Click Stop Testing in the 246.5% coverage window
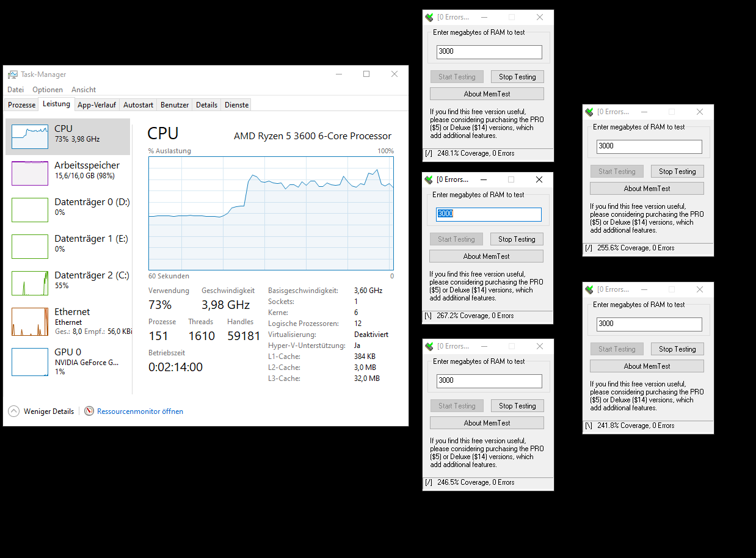Image resolution: width=756 pixels, height=558 pixels. [x=517, y=406]
